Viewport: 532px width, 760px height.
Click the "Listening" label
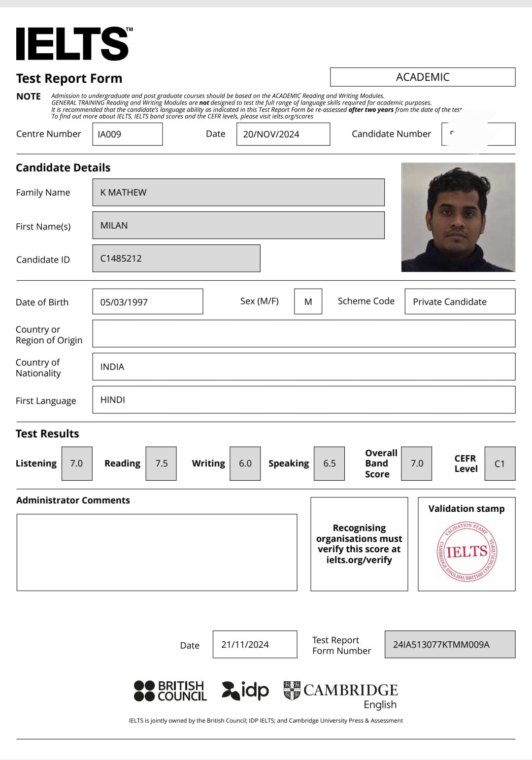click(x=36, y=463)
